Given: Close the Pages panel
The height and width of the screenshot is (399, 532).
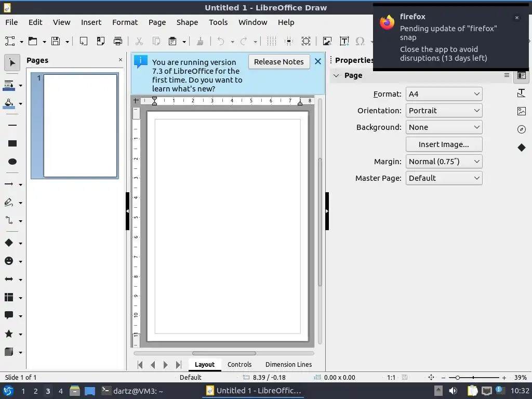Looking at the screenshot, I should (121, 60).
